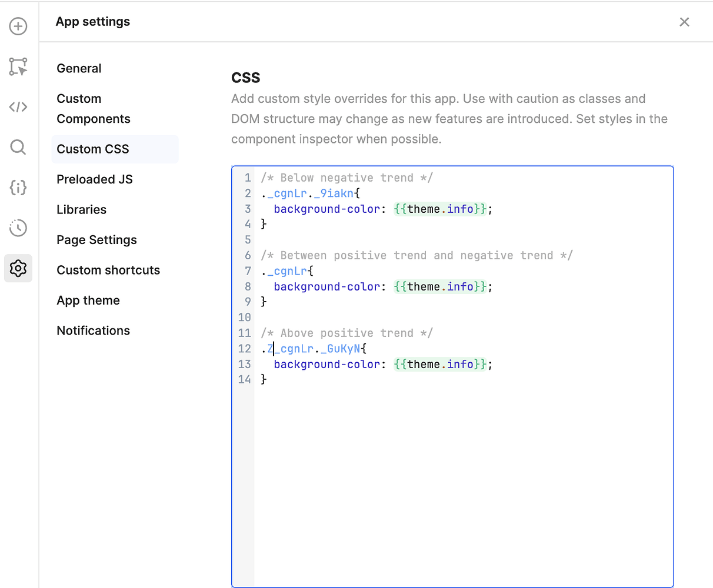Click line number 14 in the gutter
Image resolution: width=713 pixels, height=588 pixels.
pos(244,379)
